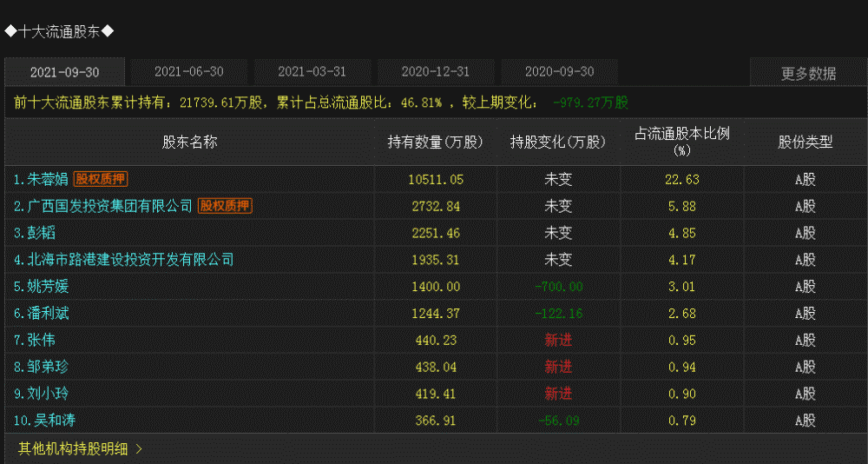
Task: Click the 3.01 percentage cell
Action: pyautogui.click(x=682, y=287)
